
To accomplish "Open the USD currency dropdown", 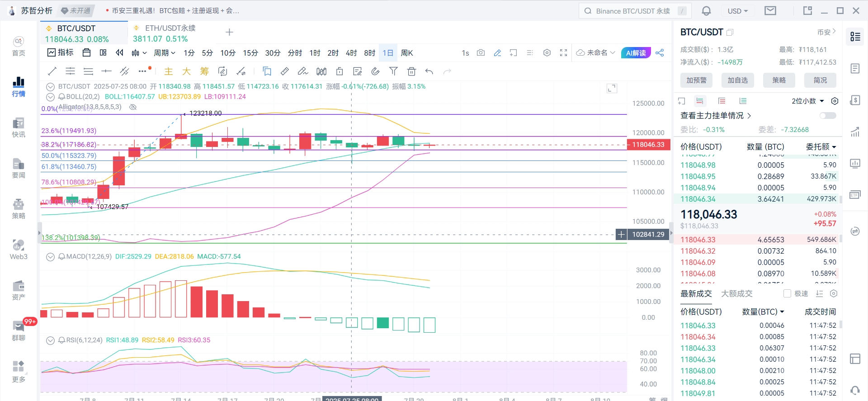I will click(x=738, y=11).
